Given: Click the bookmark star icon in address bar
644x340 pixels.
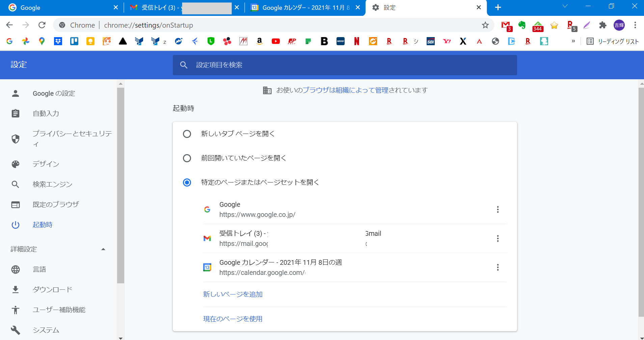Looking at the screenshot, I should click(485, 25).
